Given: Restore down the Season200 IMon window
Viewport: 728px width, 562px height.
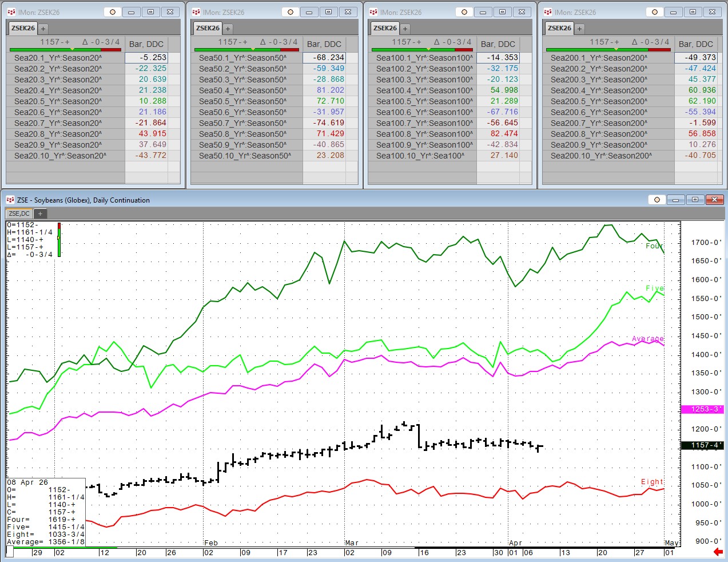Looking at the screenshot, I should click(693, 12).
